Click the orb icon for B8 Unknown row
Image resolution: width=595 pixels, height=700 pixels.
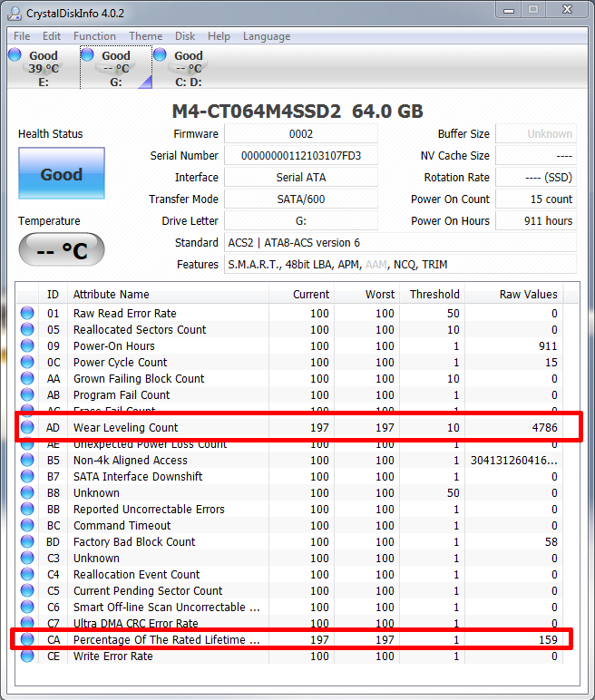point(27,492)
